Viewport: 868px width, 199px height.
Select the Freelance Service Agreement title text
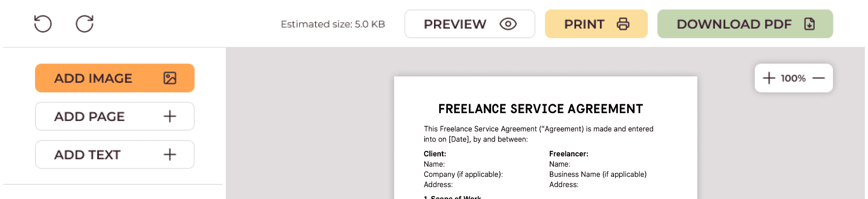[540, 108]
